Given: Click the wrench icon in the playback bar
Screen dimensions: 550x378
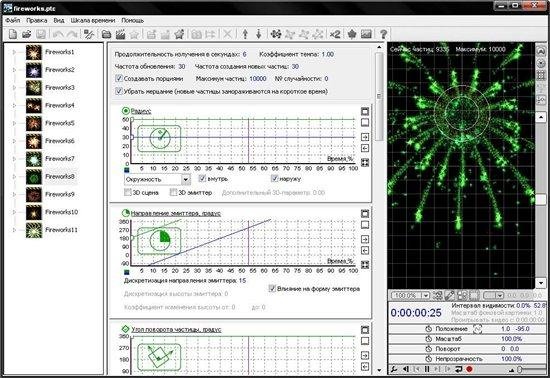Looking at the screenshot, I should (394, 369).
